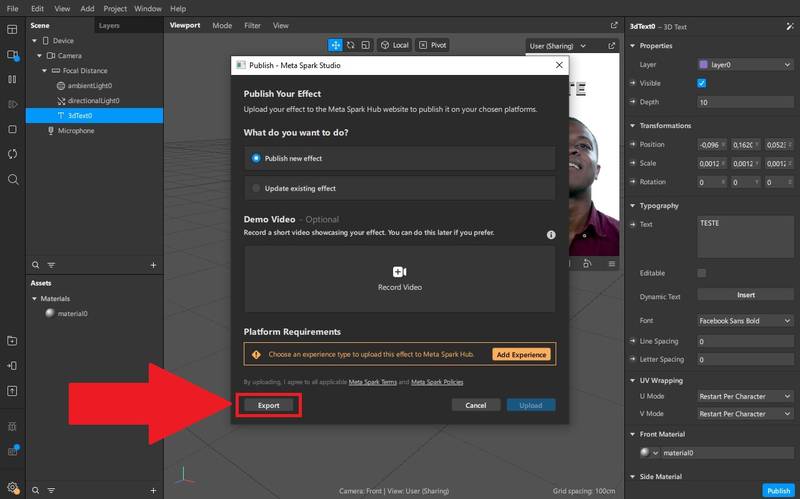800x499 pixels.
Task: Open the settings gear at sidebar bottom
Action: 13,488
